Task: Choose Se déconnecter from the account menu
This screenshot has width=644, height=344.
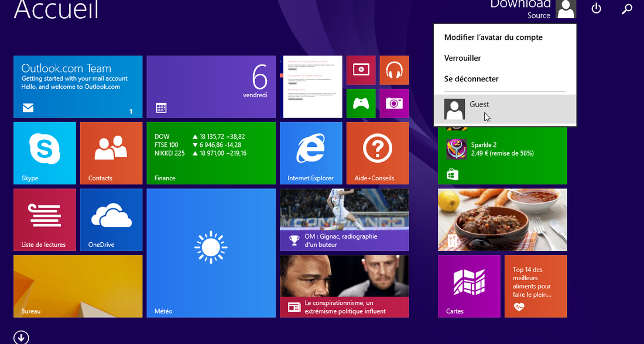Action: point(471,79)
